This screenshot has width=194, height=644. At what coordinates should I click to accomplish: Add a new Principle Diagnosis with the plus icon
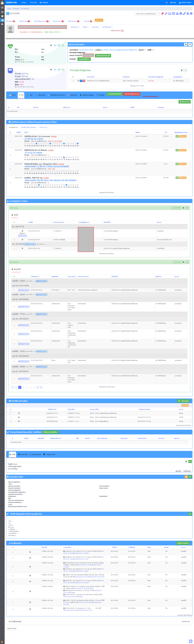(x=186, y=70)
